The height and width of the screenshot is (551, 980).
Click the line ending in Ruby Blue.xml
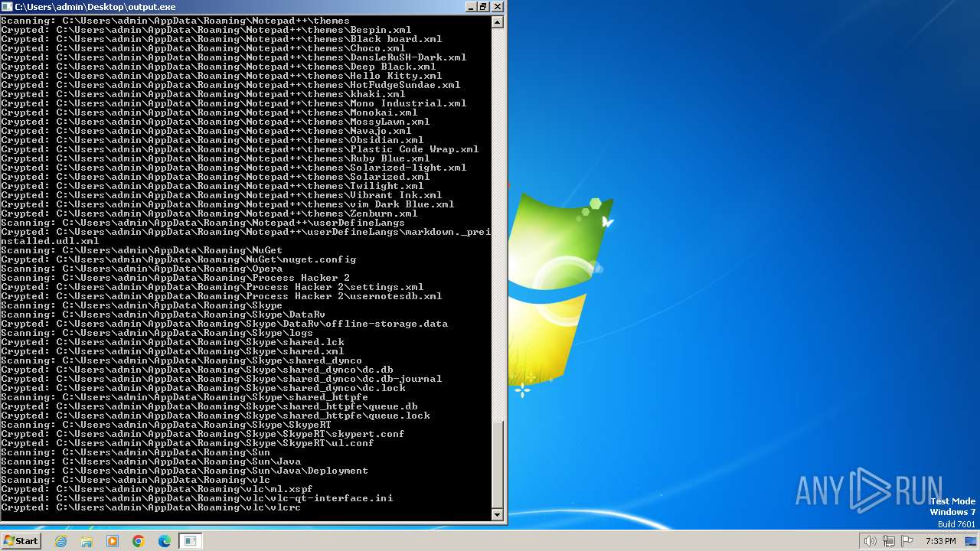(215, 158)
